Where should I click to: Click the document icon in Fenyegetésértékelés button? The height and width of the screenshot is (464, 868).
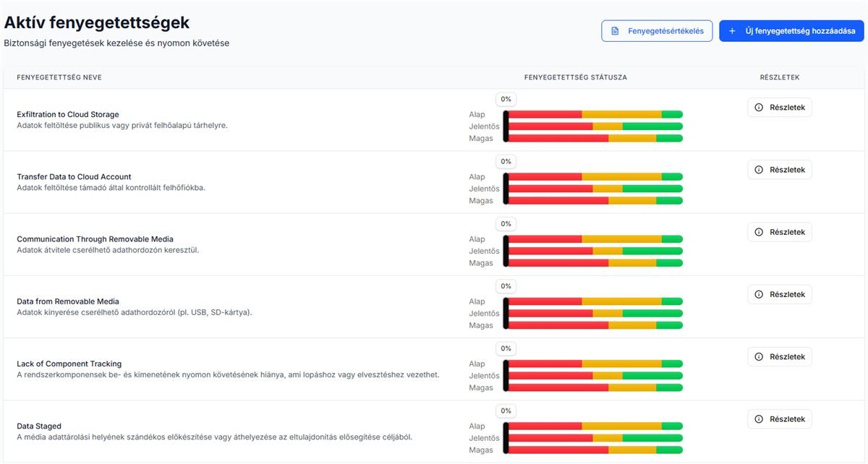pos(615,31)
